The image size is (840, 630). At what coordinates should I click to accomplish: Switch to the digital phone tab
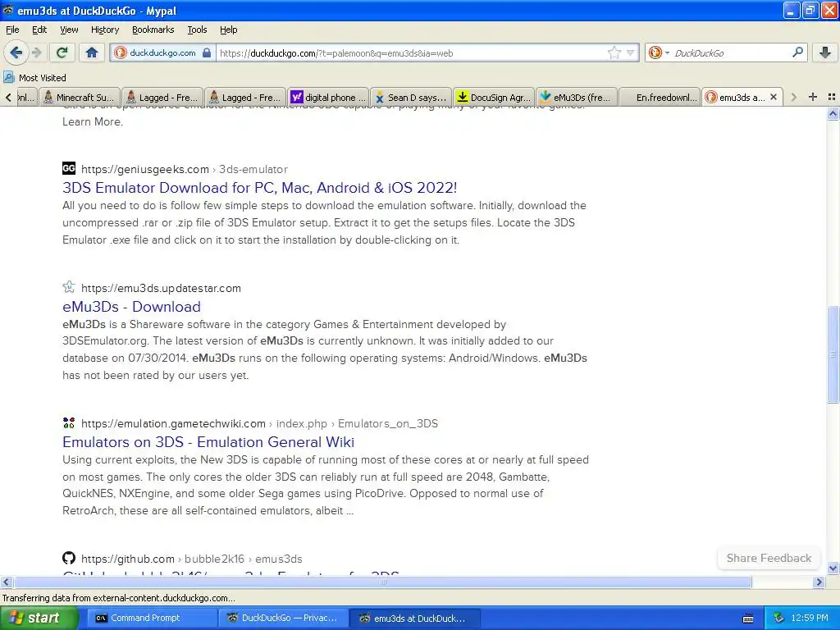click(328, 98)
